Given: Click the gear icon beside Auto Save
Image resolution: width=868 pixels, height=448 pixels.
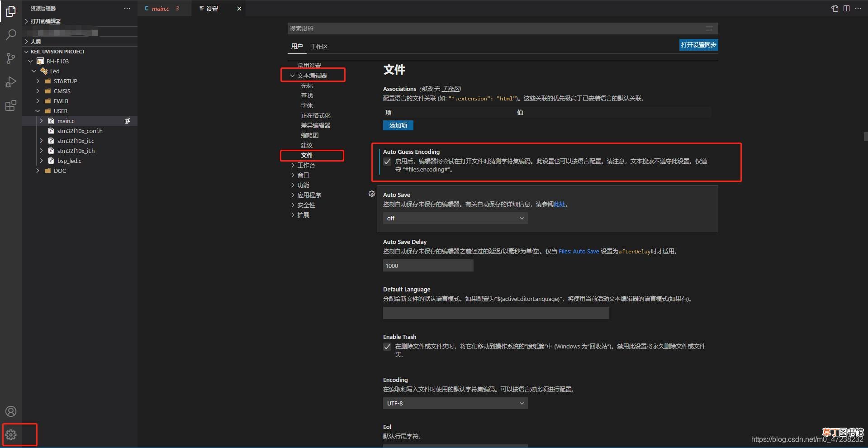Looking at the screenshot, I should coord(372,194).
